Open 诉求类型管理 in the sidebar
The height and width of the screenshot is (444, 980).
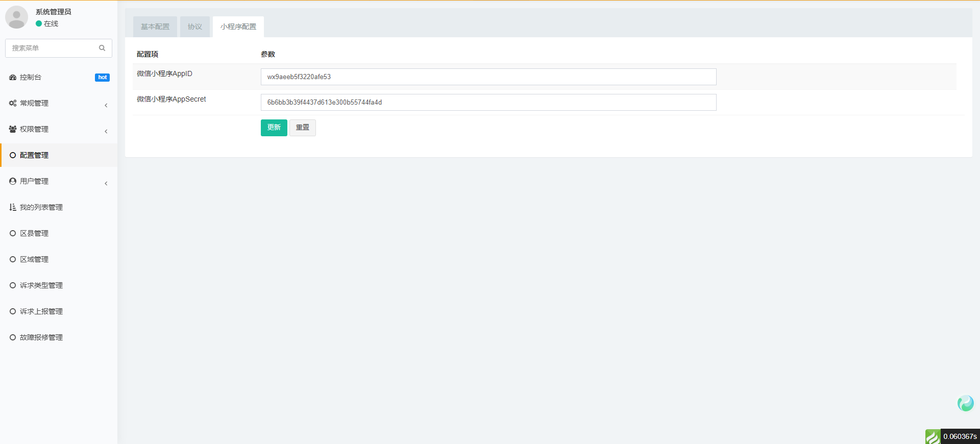tap(41, 285)
